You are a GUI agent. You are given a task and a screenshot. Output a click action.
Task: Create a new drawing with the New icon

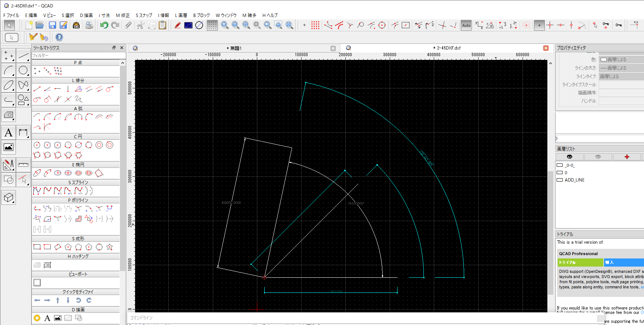[29, 25]
